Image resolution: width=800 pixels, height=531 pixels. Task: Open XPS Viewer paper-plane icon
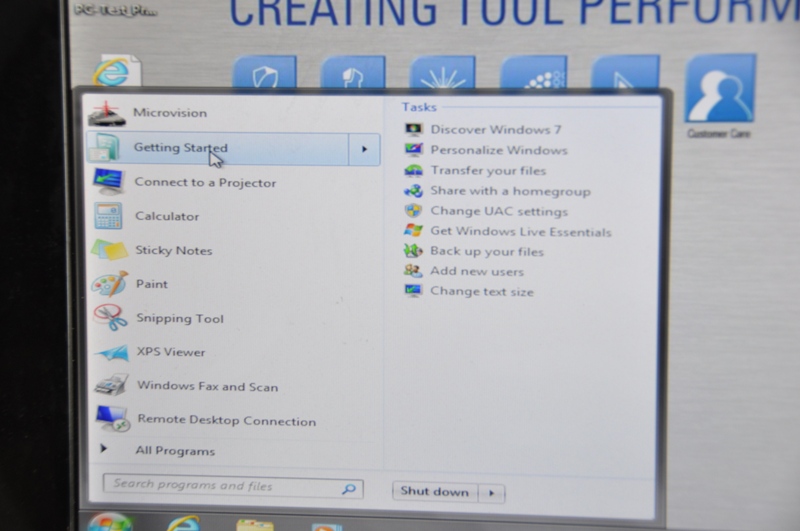coord(112,352)
